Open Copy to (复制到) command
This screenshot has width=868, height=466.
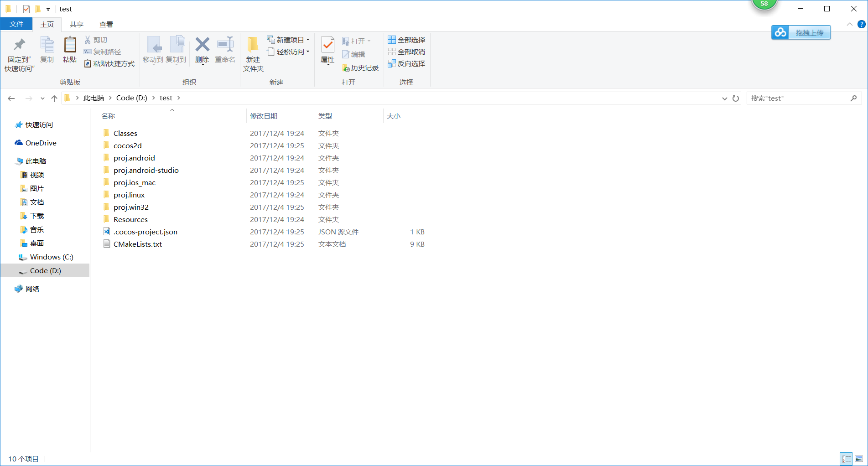[176, 50]
